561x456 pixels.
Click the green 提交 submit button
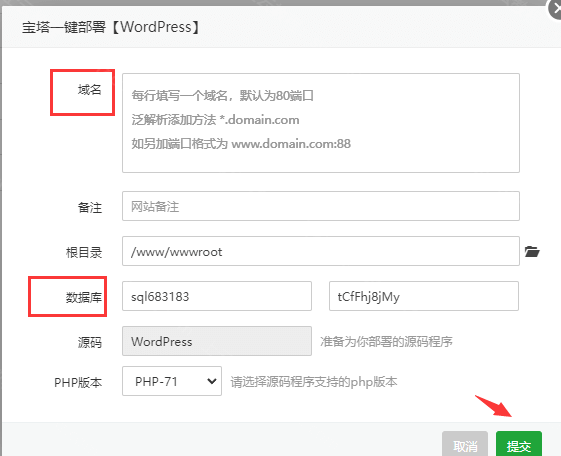(518, 444)
